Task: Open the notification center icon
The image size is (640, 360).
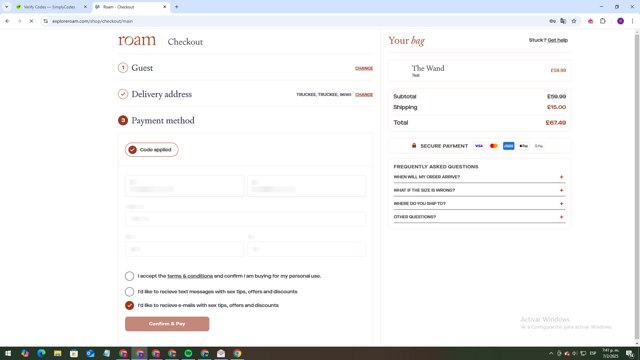Action: 630,353
